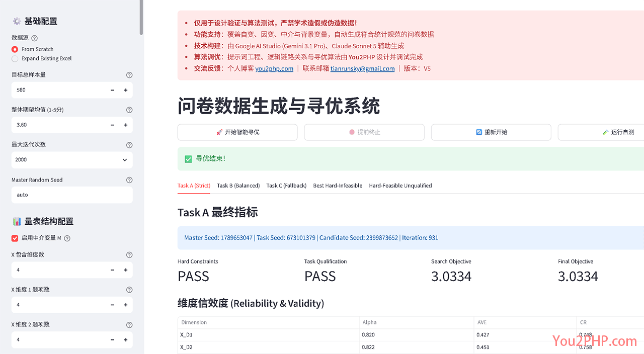Increase X 维度 2 题项数 with plus

point(126,340)
